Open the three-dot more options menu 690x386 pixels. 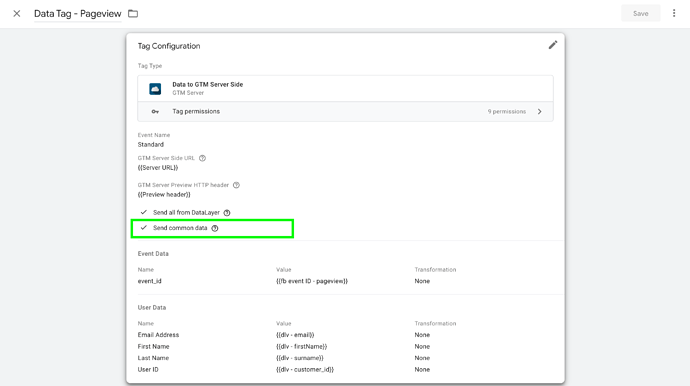point(674,13)
